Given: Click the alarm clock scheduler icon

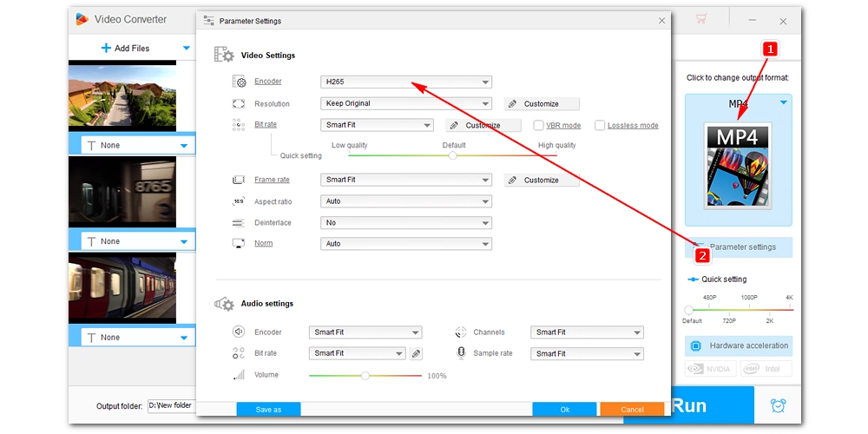Looking at the screenshot, I should [777, 405].
